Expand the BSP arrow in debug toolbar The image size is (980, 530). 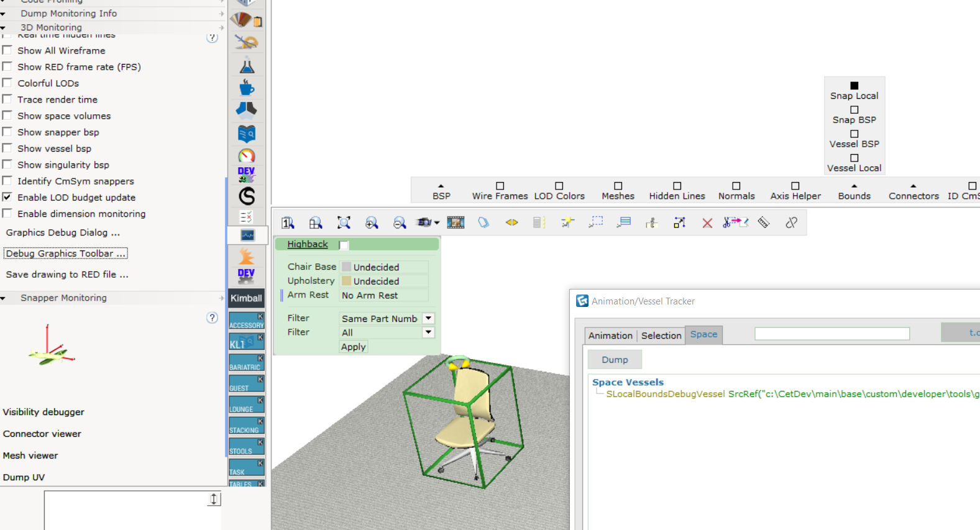tap(441, 186)
